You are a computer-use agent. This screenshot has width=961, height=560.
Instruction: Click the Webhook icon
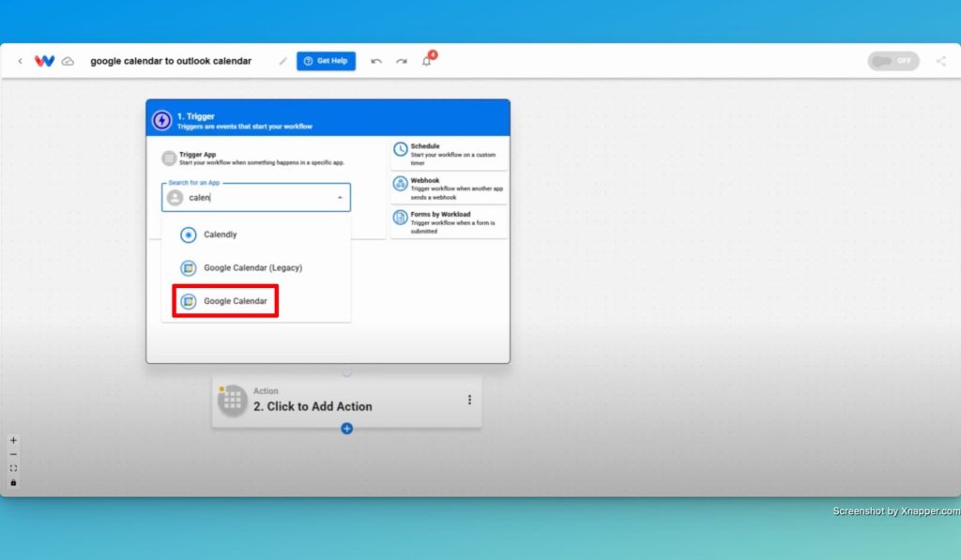coord(400,183)
